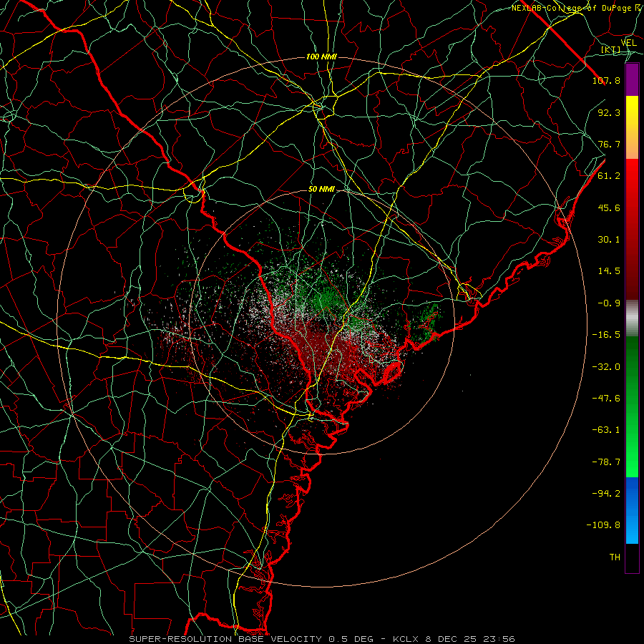Click the Super-Resolution Base Velocity caption
The height and width of the screenshot is (644, 644).
click(251, 639)
